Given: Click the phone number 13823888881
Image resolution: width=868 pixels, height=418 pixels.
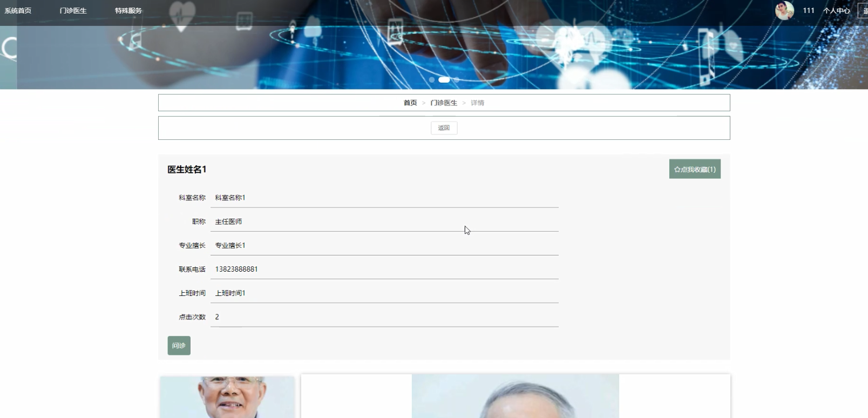Looking at the screenshot, I should (236, 269).
